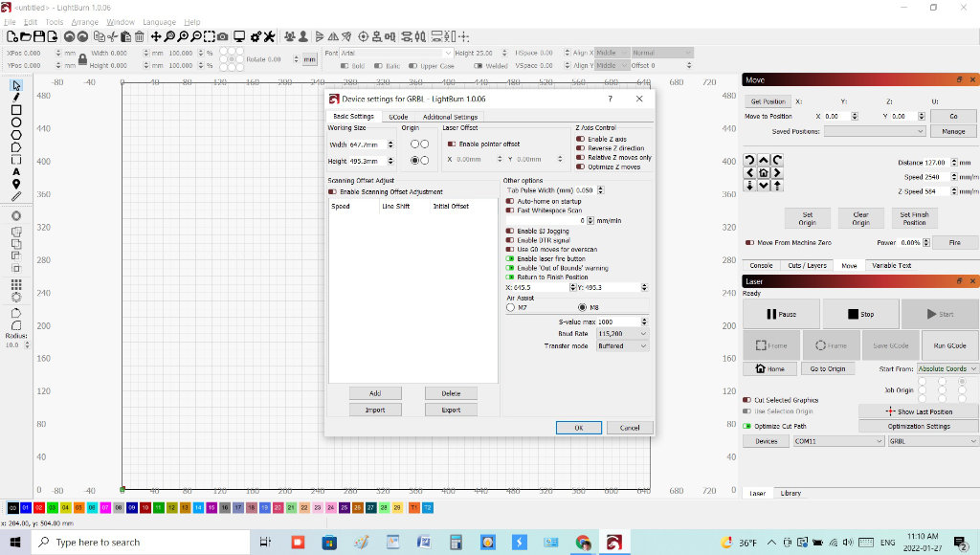This screenshot has height=555, width=980.
Task: Toggle Return to Finish Position switch
Action: pyautogui.click(x=510, y=277)
